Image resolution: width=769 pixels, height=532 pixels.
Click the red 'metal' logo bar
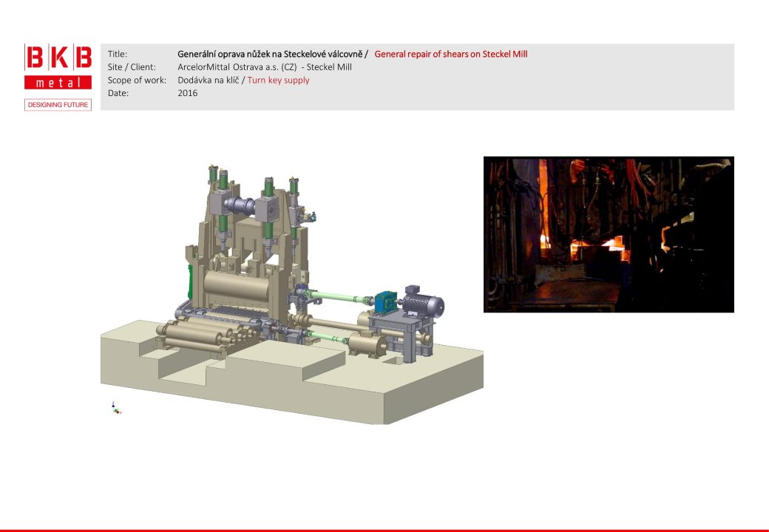pos(58,83)
